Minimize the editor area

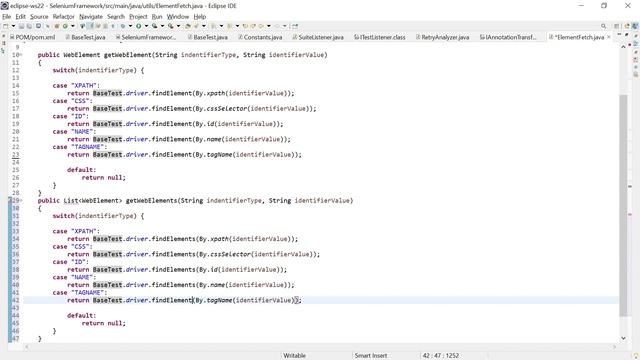(619, 35)
